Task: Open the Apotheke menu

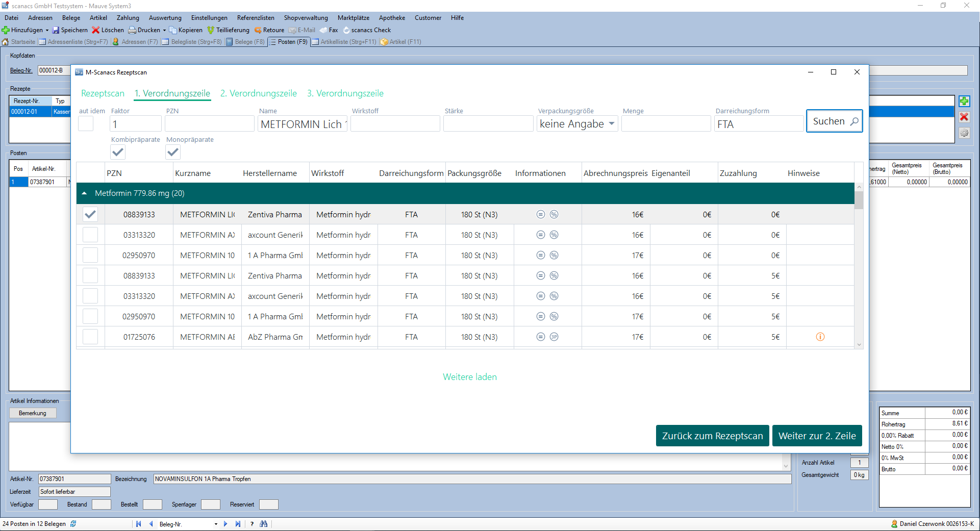Action: (x=391, y=18)
